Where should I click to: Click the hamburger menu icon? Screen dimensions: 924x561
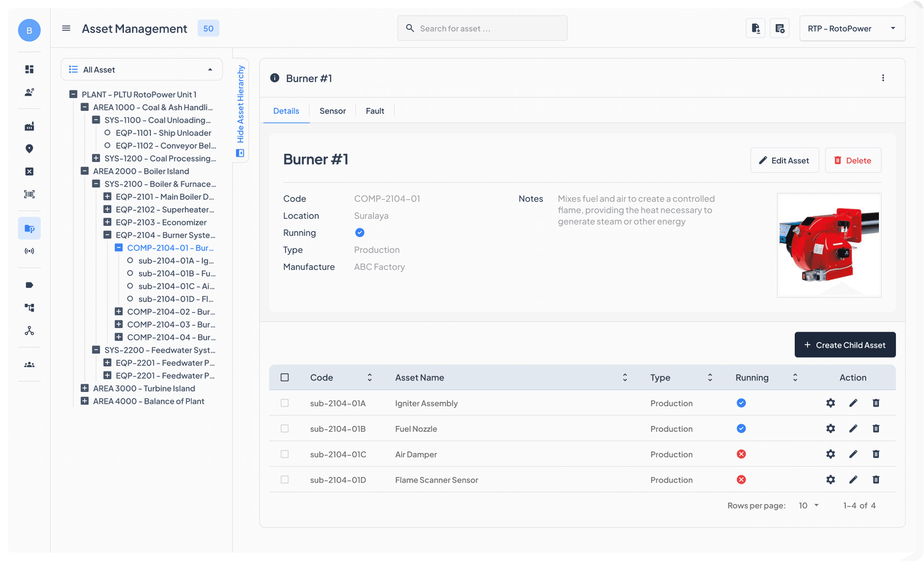point(66,28)
